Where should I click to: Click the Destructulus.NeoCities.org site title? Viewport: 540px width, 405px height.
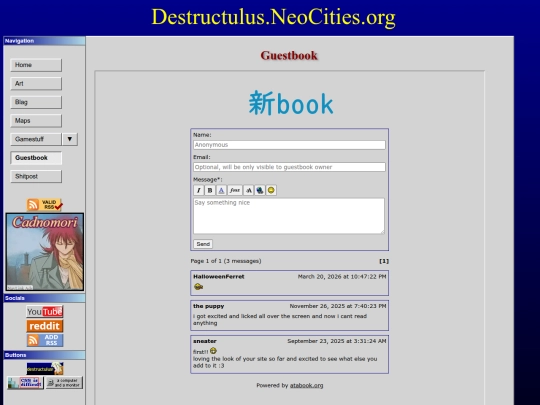[x=273, y=17]
